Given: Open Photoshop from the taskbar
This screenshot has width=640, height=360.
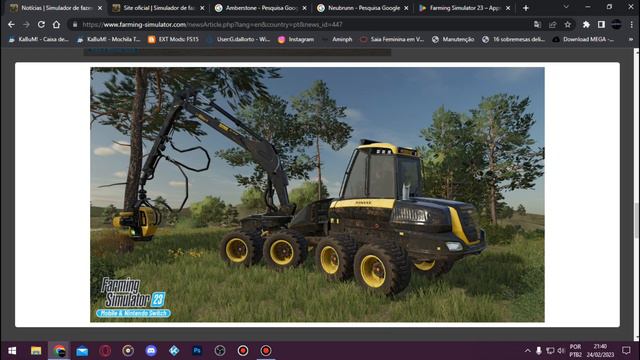Looking at the screenshot, I should 197,351.
